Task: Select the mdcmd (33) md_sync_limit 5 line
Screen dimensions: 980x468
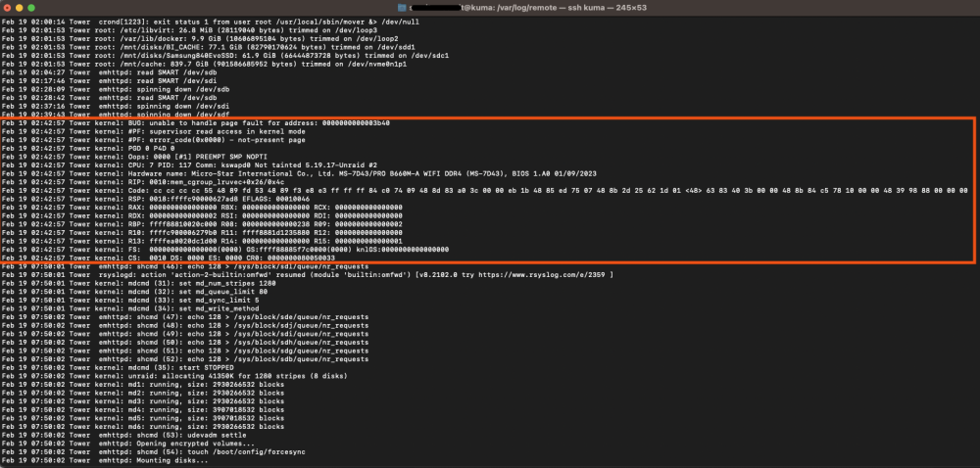Action: [x=130, y=301]
